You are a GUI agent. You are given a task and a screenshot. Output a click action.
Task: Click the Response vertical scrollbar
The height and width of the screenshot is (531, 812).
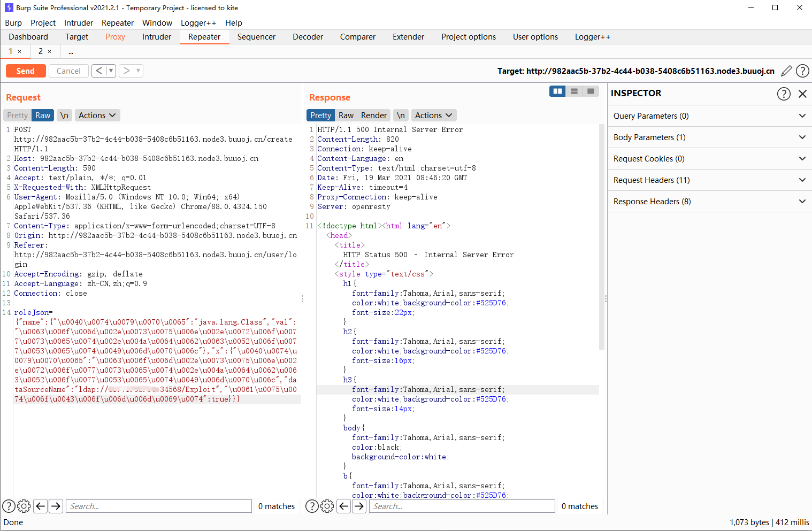click(x=602, y=237)
